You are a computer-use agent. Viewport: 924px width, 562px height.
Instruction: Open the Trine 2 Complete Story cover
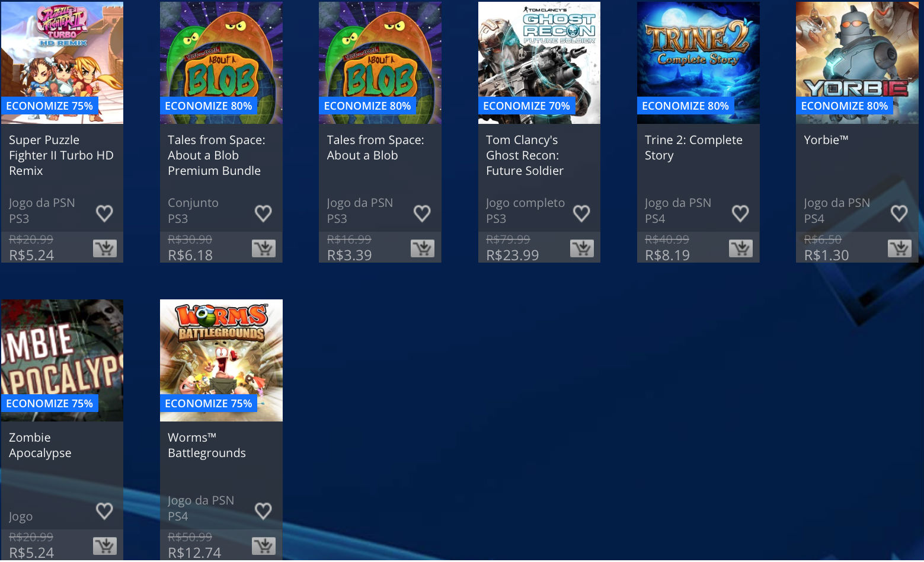click(698, 63)
